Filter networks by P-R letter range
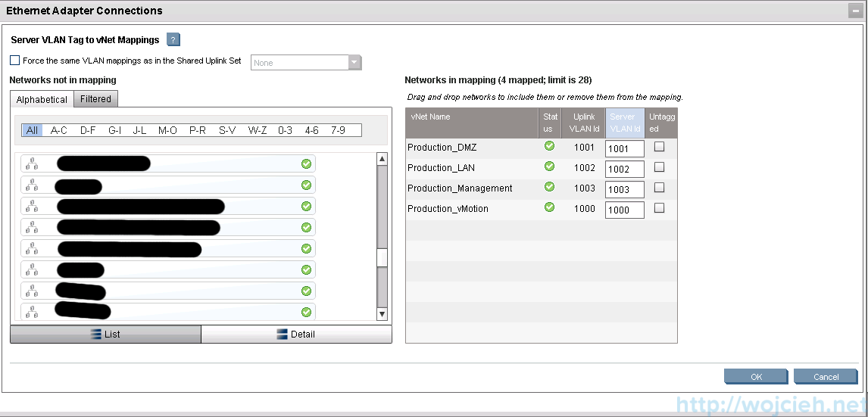The width and height of the screenshot is (868, 417). tap(198, 130)
